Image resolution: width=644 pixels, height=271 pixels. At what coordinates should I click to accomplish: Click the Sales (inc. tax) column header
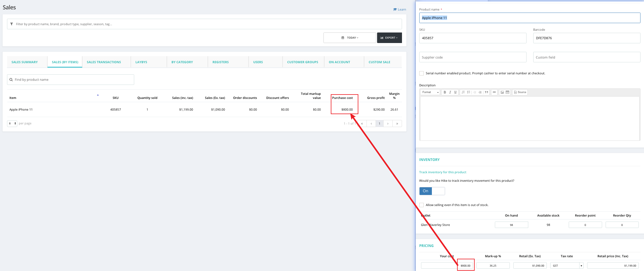(183, 98)
